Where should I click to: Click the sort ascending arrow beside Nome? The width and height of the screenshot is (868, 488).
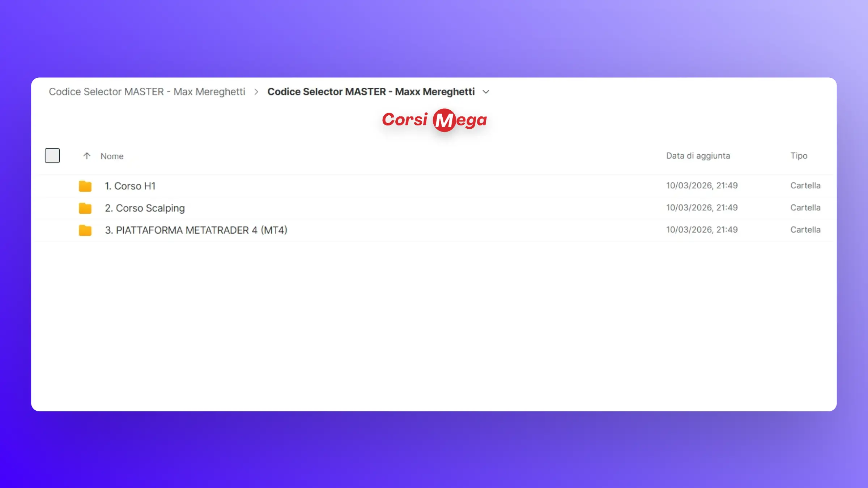click(x=87, y=156)
